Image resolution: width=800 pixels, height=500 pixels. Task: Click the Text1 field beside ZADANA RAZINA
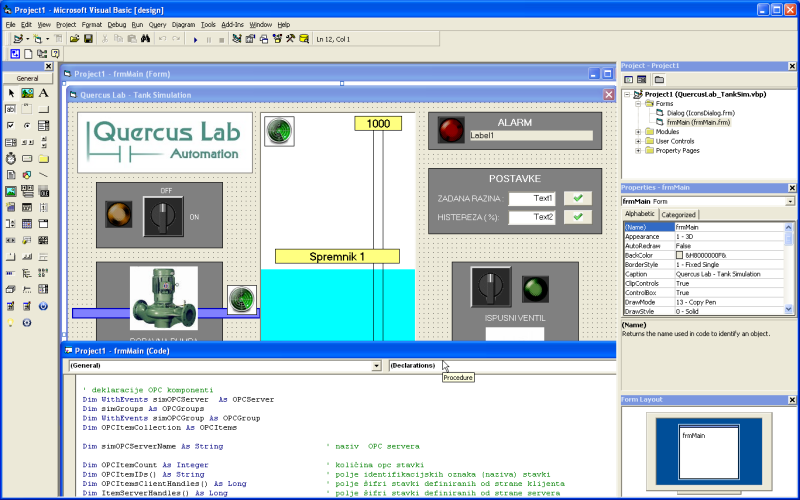pyautogui.click(x=531, y=198)
